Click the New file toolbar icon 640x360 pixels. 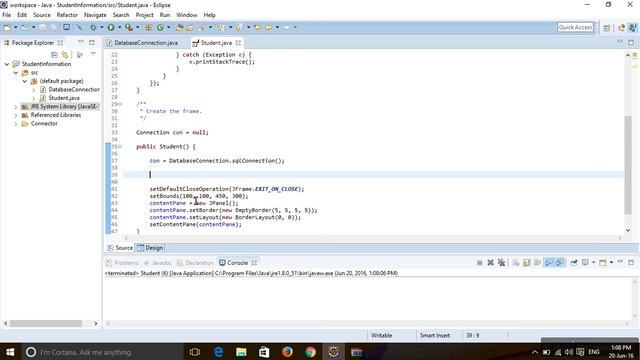click(7, 27)
